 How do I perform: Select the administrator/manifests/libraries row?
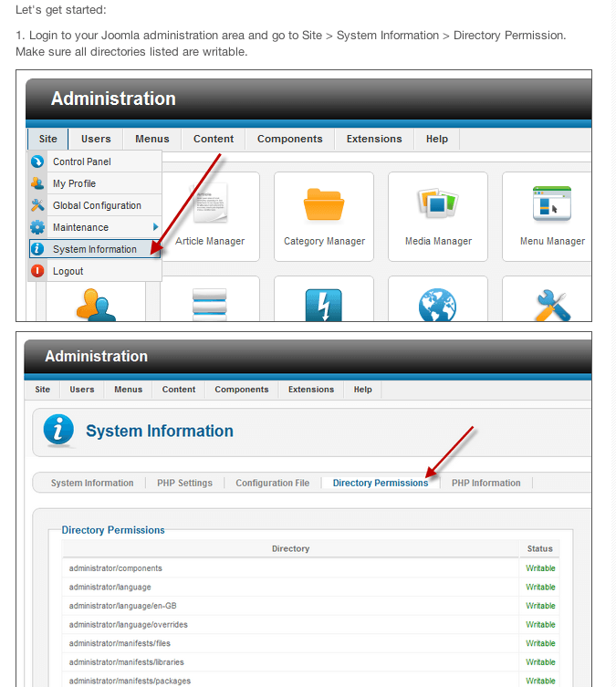[310, 662]
